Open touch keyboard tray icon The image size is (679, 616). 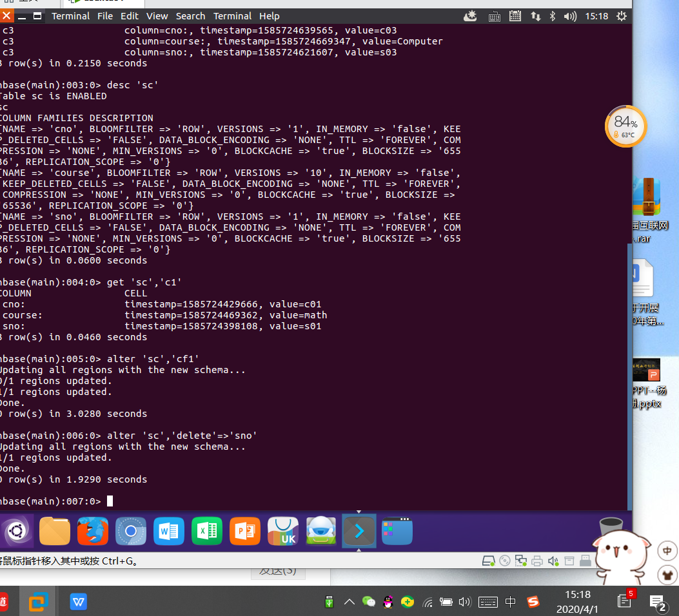488,602
